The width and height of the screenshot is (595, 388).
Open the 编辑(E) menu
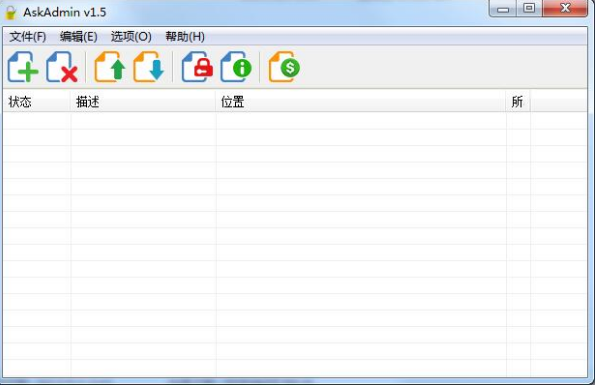(x=79, y=37)
